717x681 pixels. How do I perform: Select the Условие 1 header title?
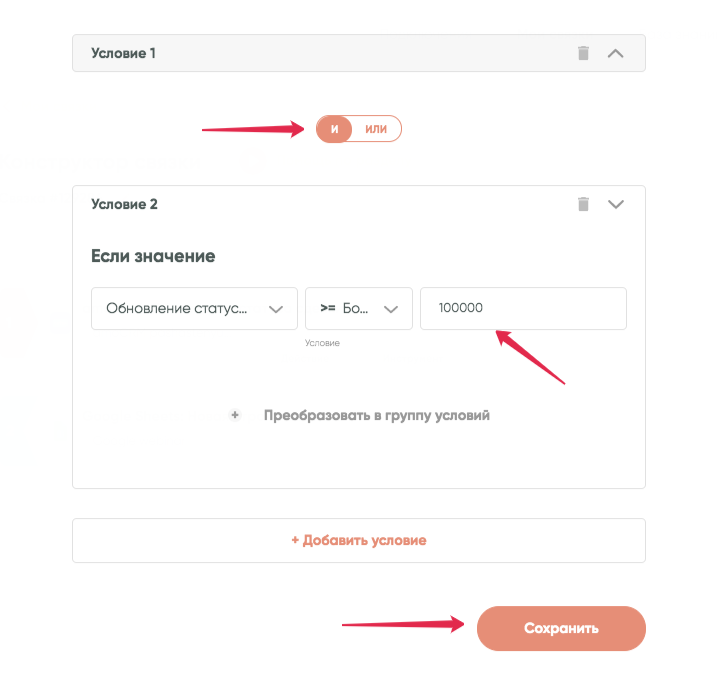(124, 53)
